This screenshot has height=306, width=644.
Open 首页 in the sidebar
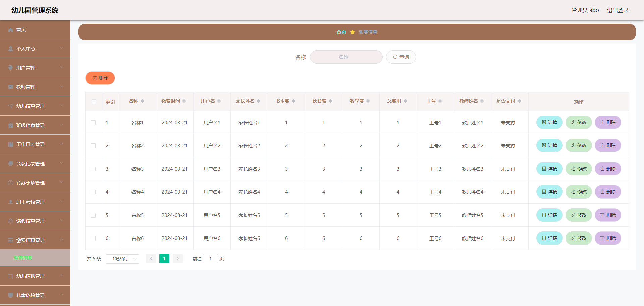point(35,30)
